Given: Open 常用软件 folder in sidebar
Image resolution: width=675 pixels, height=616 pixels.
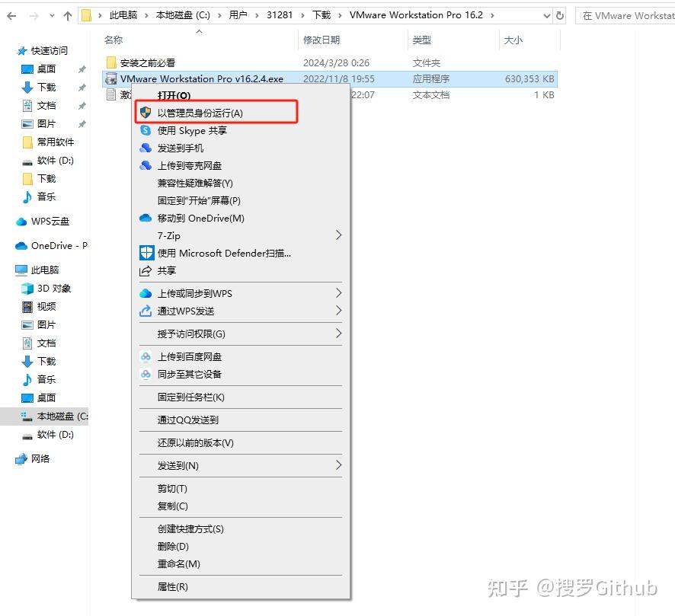Looking at the screenshot, I should click(x=55, y=142).
